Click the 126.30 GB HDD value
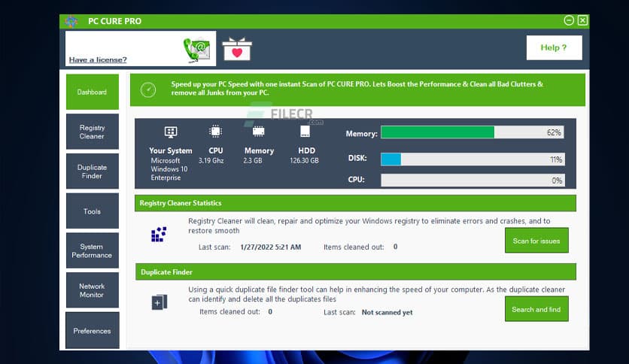Screen dimensions: 629x364 tap(304, 160)
